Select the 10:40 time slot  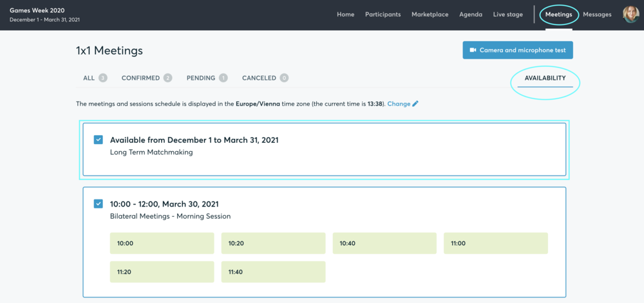[385, 243]
